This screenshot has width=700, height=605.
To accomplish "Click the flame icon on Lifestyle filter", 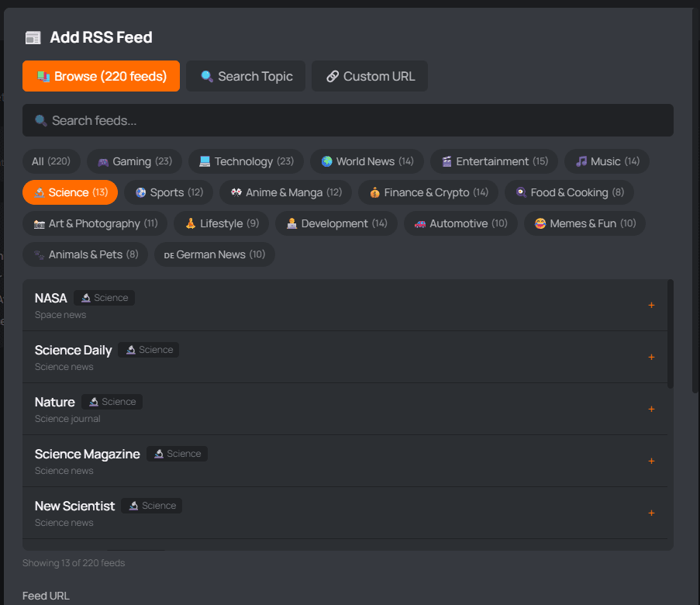I will click(x=189, y=223).
